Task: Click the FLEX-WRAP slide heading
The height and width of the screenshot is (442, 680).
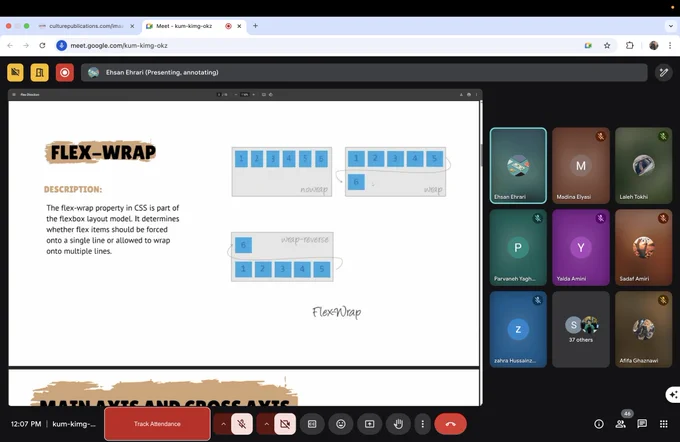Action: coord(103,152)
